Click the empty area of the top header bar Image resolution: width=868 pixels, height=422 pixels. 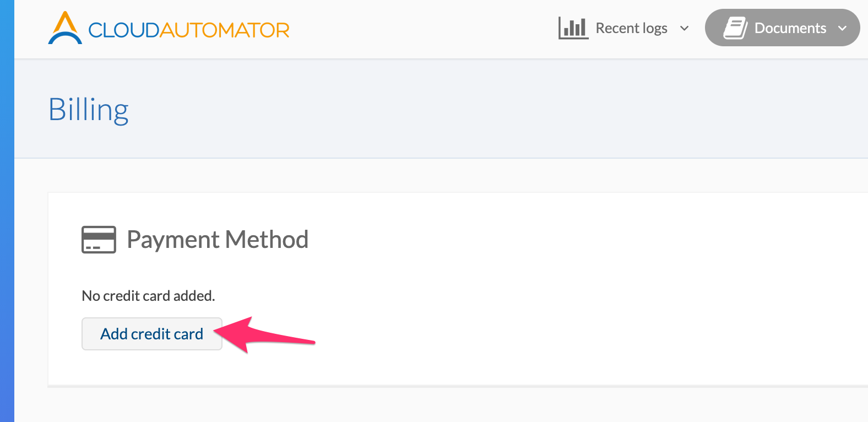424,29
